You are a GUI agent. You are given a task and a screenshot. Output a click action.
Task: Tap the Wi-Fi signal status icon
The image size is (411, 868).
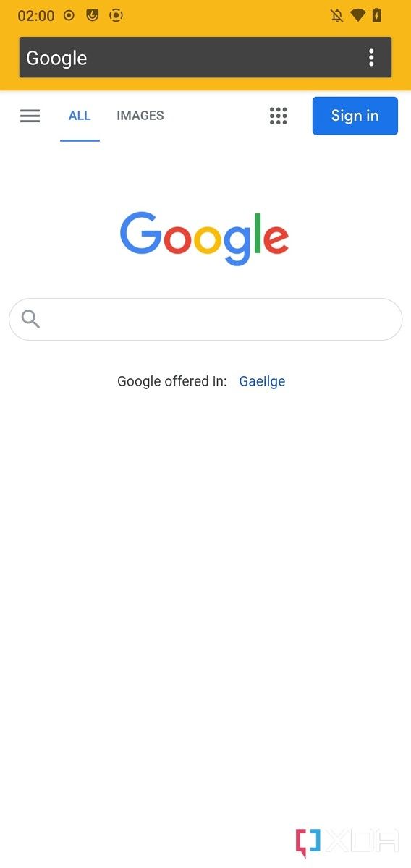(357, 15)
